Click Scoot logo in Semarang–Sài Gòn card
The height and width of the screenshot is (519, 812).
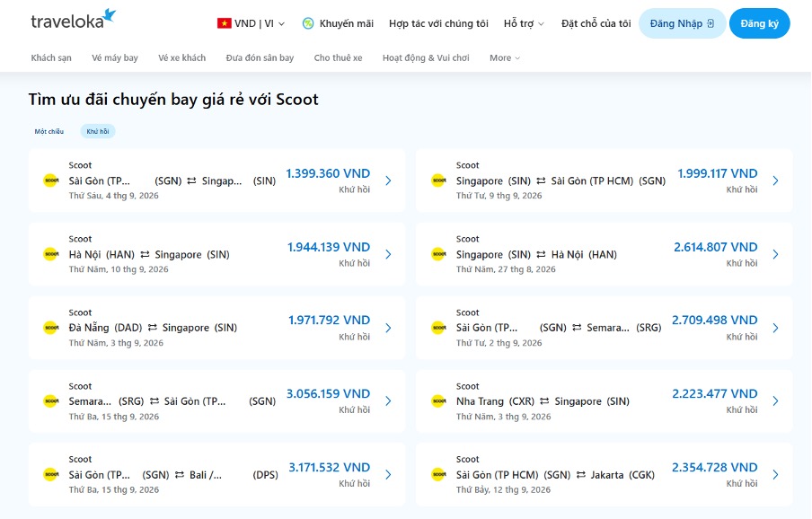point(50,401)
